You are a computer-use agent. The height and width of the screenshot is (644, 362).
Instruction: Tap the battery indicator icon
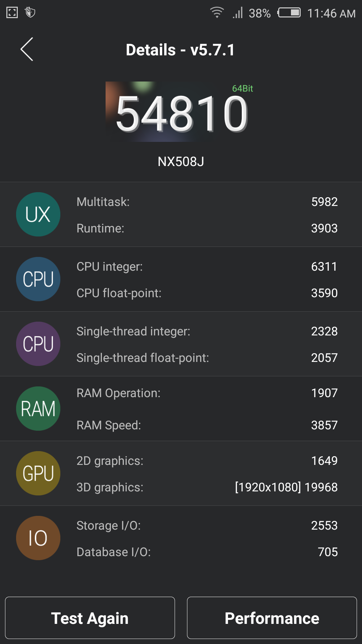(289, 13)
